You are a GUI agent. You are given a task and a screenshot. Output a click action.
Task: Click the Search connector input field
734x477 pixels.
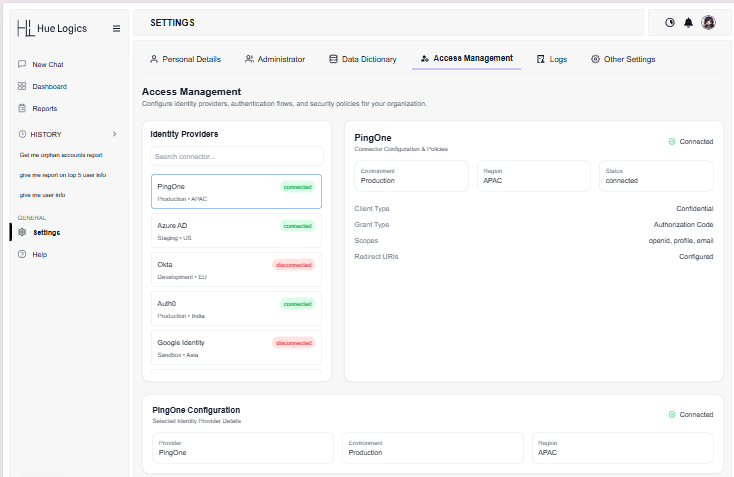tap(237, 156)
